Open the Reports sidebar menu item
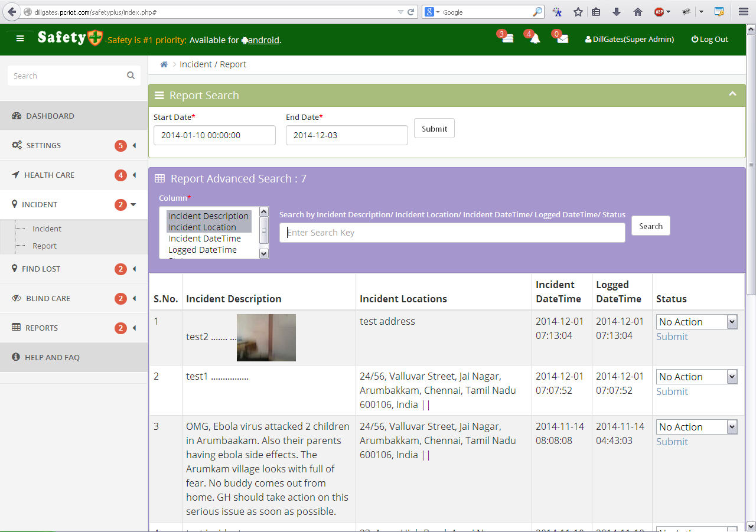This screenshot has height=532, width=756. (x=74, y=328)
